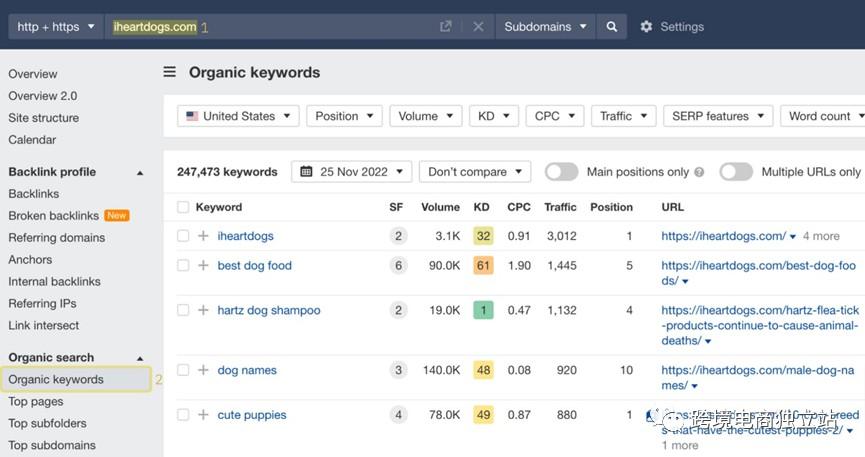Image resolution: width=865 pixels, height=457 pixels.
Task: Open Site structure sidebar item
Action: pyautogui.click(x=44, y=118)
